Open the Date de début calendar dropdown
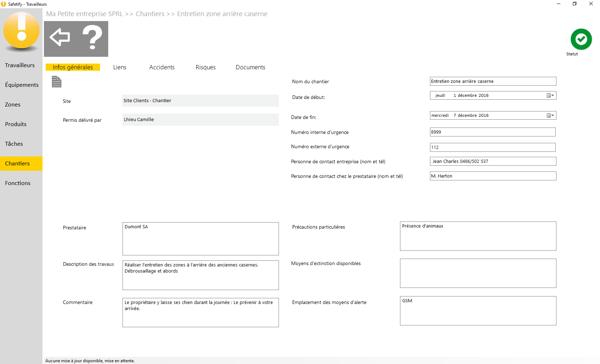The width and height of the screenshot is (600, 364). pyautogui.click(x=550, y=95)
